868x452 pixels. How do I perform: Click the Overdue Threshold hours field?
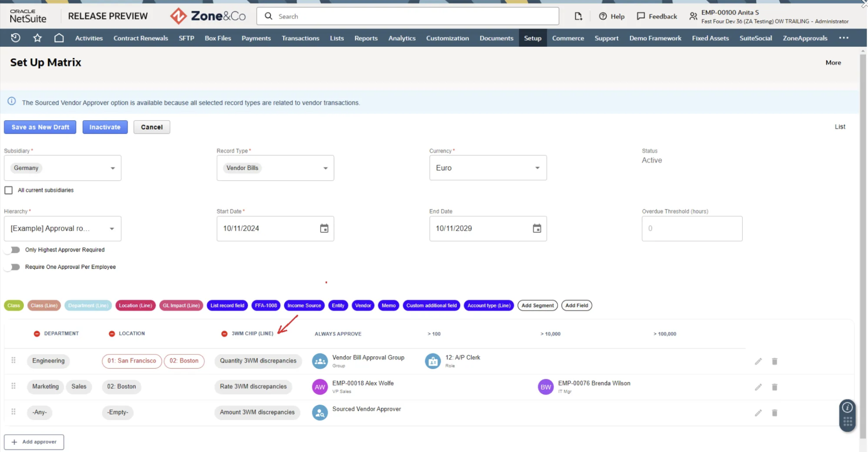(x=692, y=228)
